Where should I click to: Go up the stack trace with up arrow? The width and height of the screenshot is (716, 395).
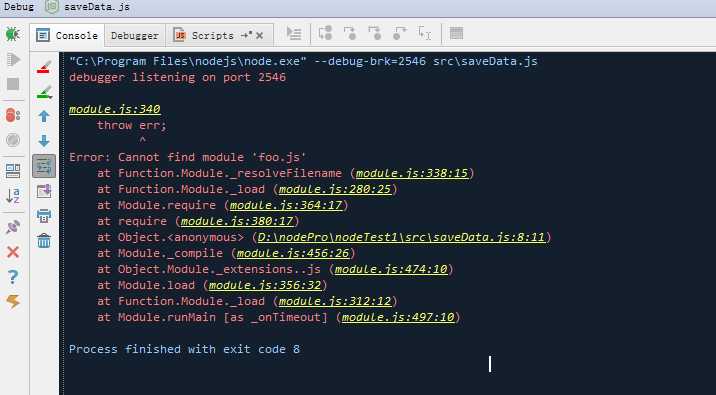coord(44,116)
